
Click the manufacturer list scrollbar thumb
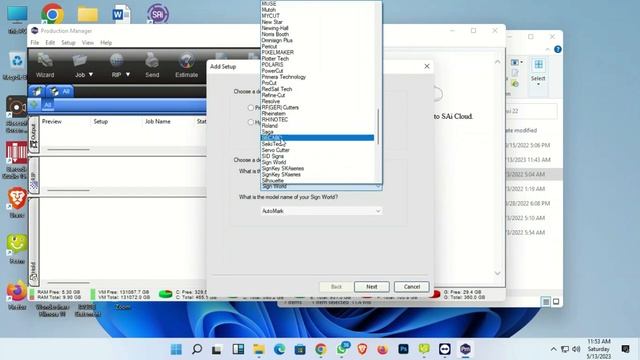point(378,127)
